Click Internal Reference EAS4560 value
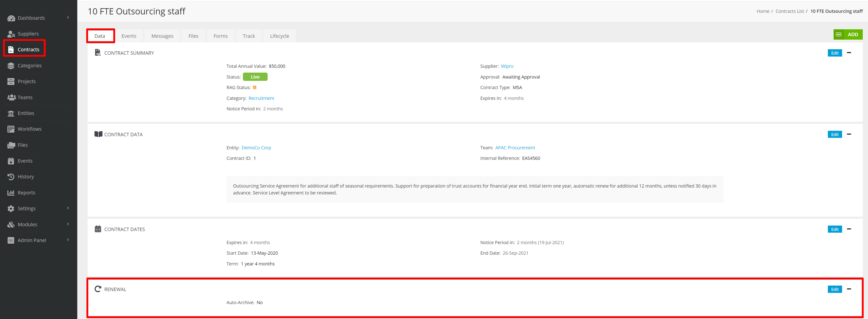The image size is (868, 319). (x=531, y=158)
